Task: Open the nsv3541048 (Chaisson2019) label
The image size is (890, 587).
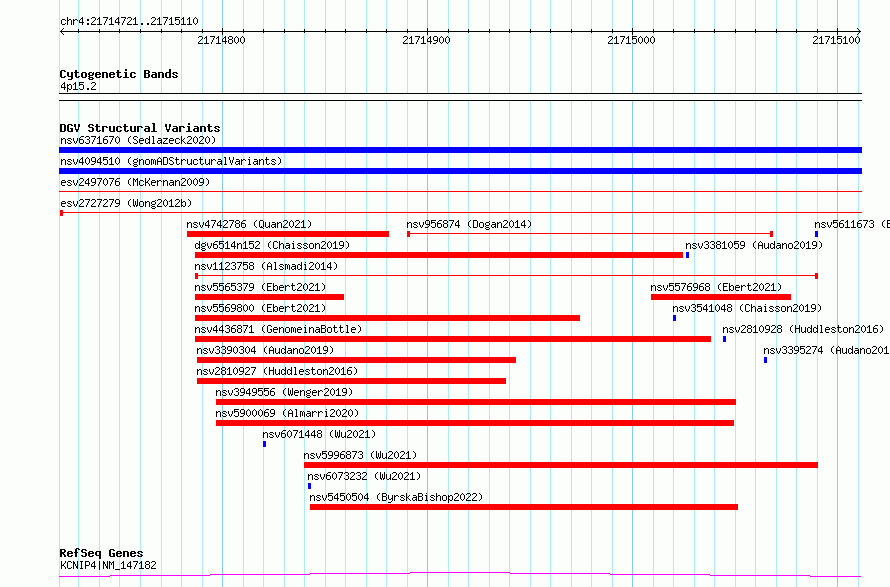Action: (x=747, y=308)
